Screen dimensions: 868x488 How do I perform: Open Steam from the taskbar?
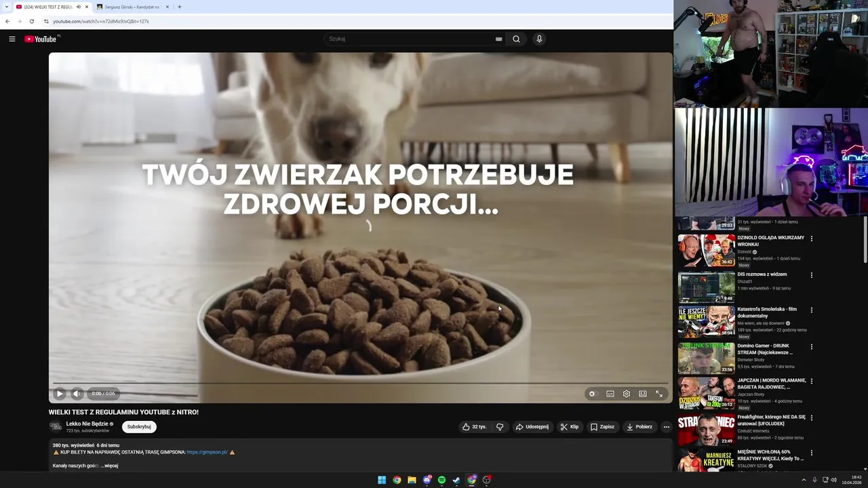pyautogui.click(x=456, y=480)
